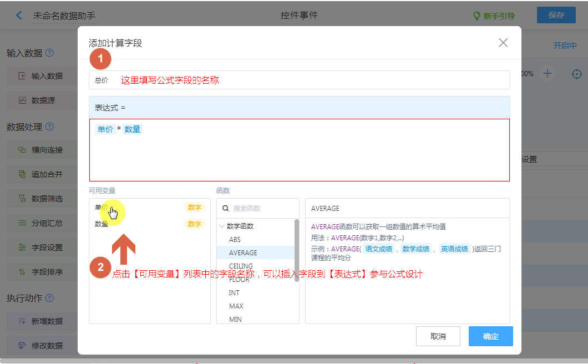This screenshot has height=364, width=588.
Task: Click the function list scrollbar
Action: [x=297, y=250]
